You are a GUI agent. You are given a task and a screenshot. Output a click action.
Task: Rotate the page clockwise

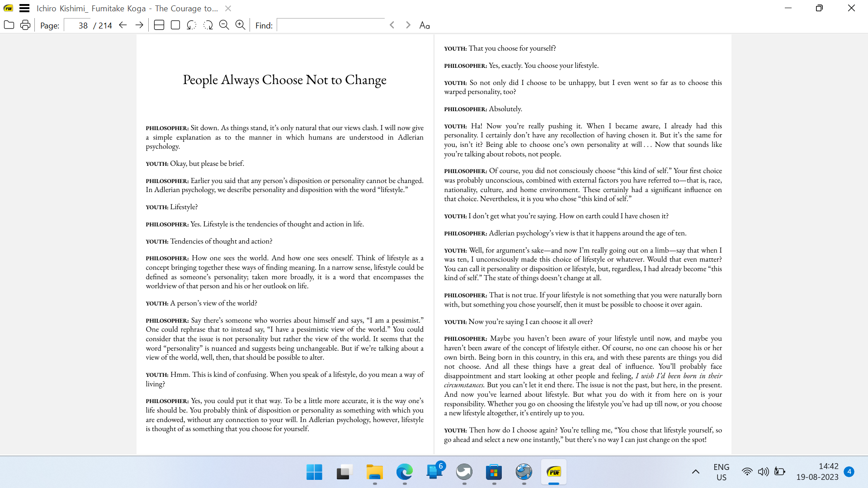click(208, 25)
